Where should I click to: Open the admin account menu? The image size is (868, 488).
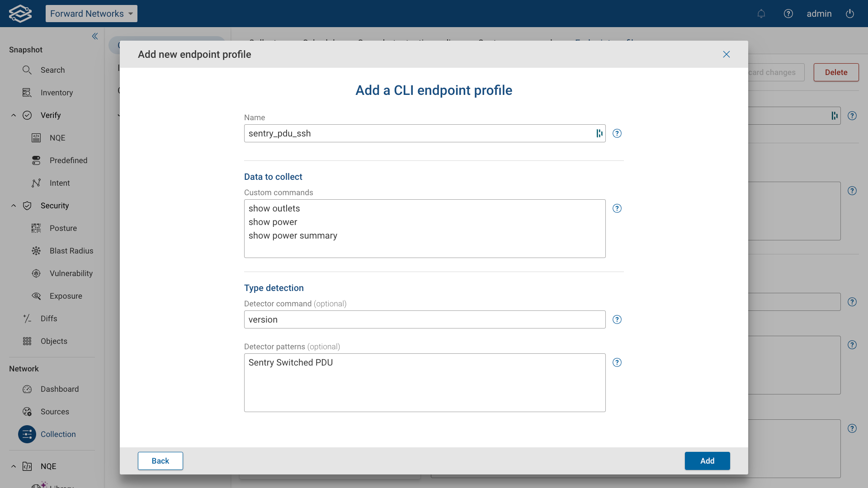(x=819, y=14)
